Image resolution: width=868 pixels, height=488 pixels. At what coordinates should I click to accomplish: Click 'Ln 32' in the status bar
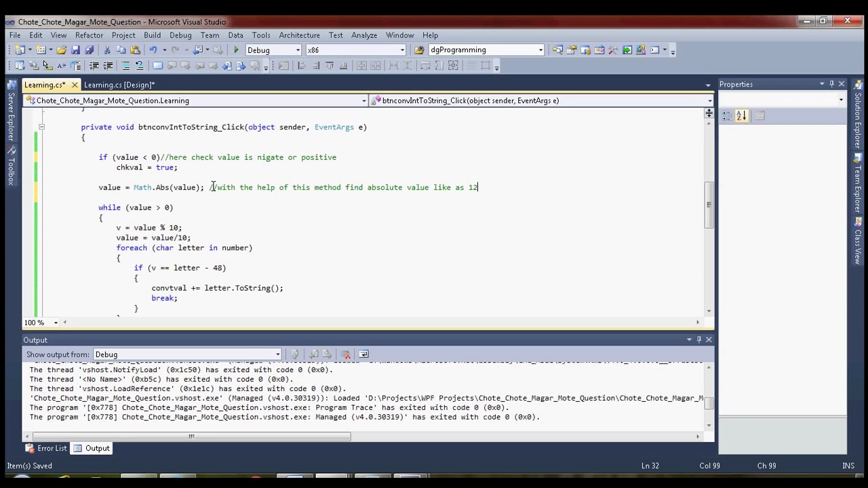[x=650, y=466]
